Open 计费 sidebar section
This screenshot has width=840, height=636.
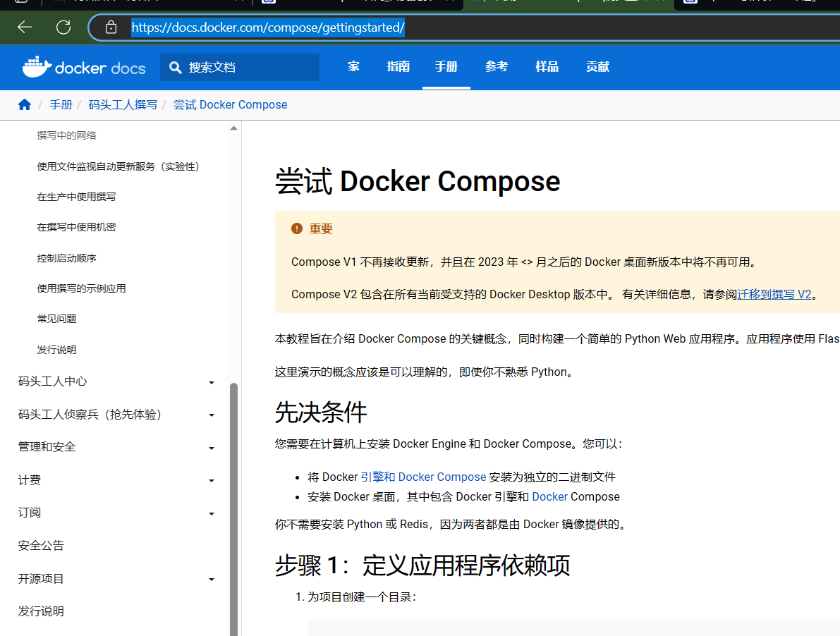click(x=30, y=480)
